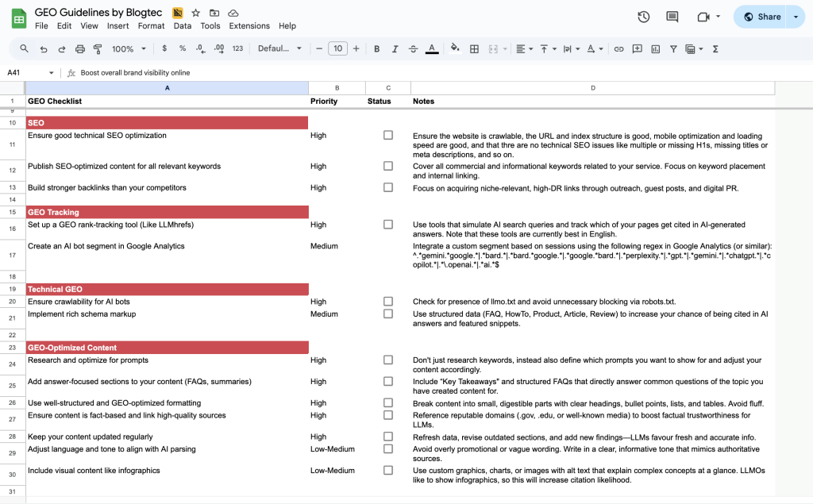Open the text rotation dropdown
813x504 pixels.
[595, 48]
